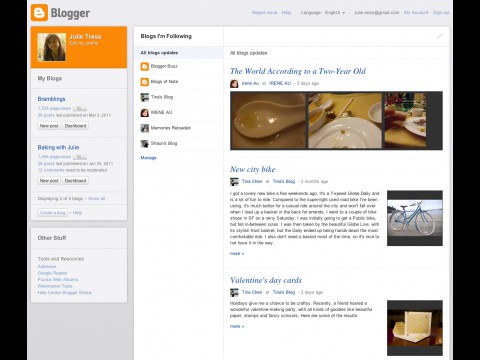Open My Account link
Viewport: 480px width, 360px height.
tap(416, 13)
